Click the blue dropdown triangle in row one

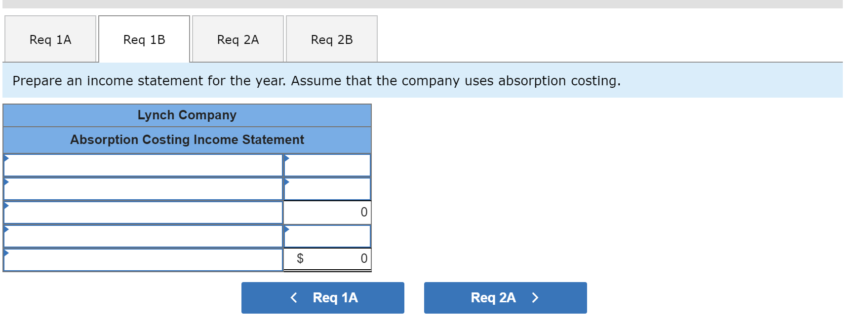(x=7, y=159)
